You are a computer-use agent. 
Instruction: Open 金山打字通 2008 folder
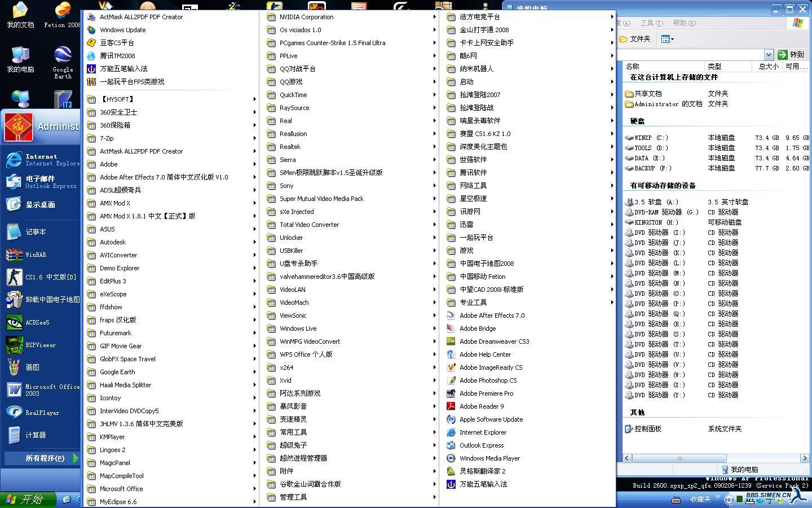point(529,30)
